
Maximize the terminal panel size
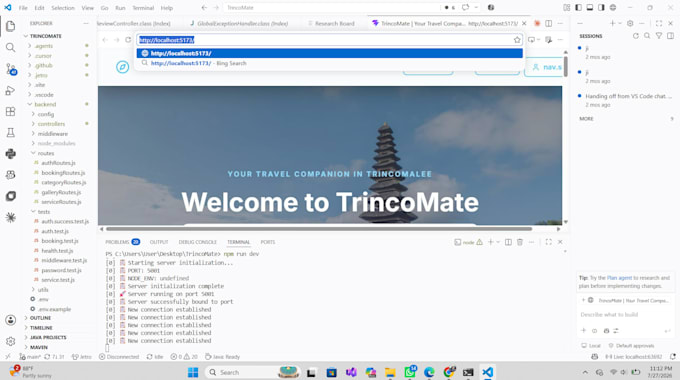[549, 242]
